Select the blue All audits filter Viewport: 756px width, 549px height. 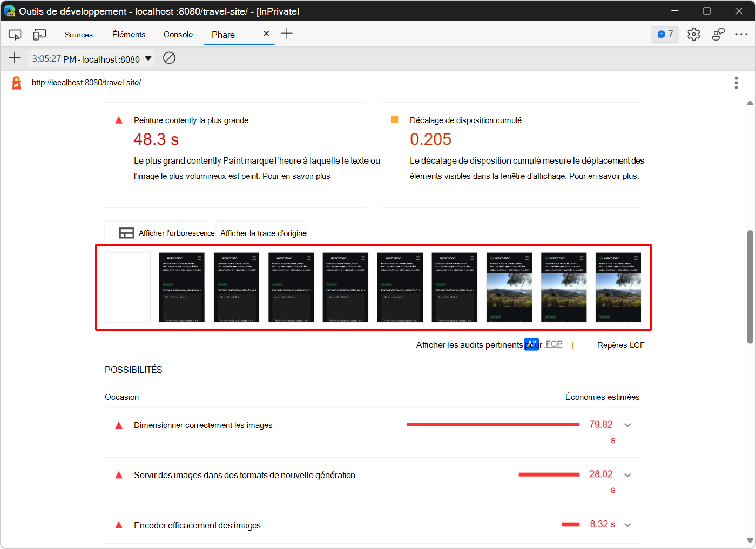point(532,344)
